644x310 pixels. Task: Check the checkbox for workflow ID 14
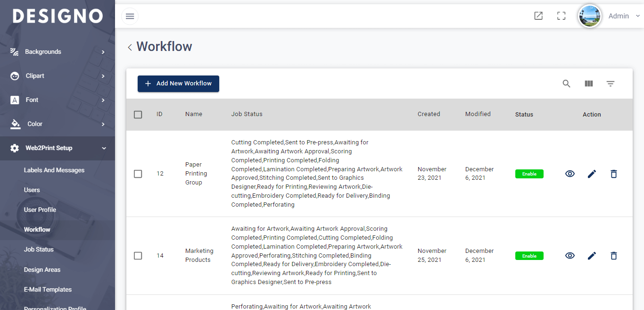coord(138,255)
